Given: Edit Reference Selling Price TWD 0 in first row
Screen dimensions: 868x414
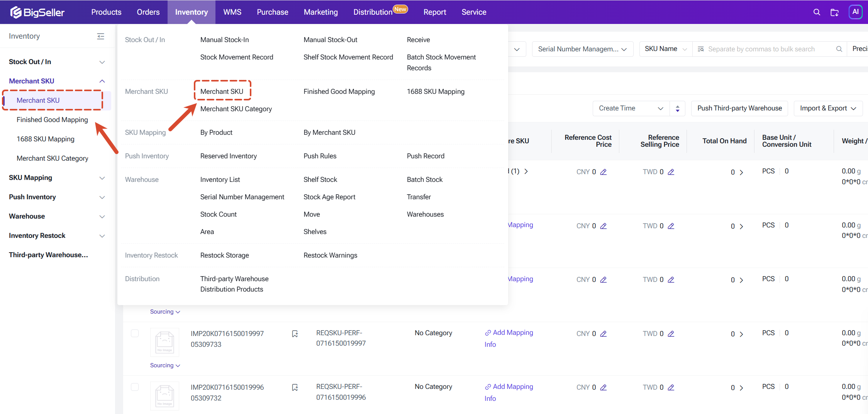Looking at the screenshot, I should (671, 172).
